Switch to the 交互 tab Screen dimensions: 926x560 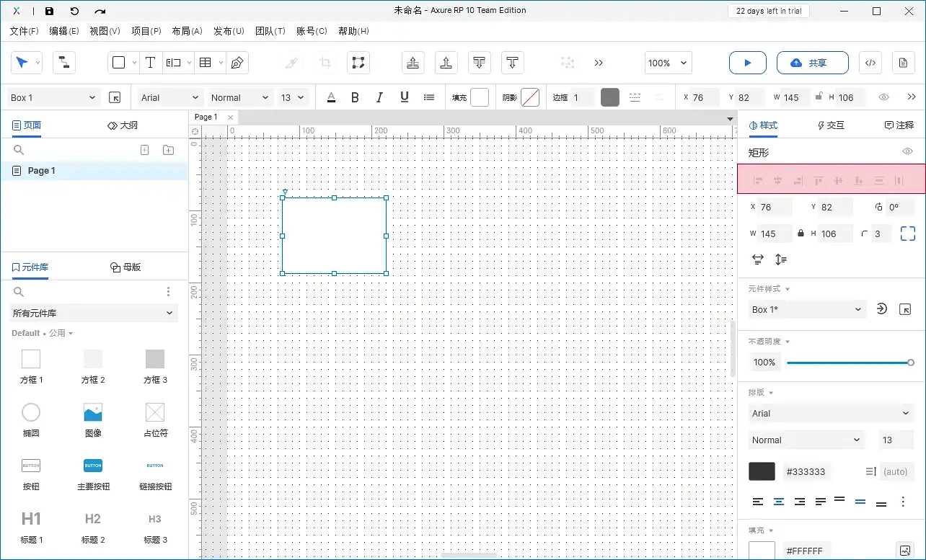(x=830, y=125)
